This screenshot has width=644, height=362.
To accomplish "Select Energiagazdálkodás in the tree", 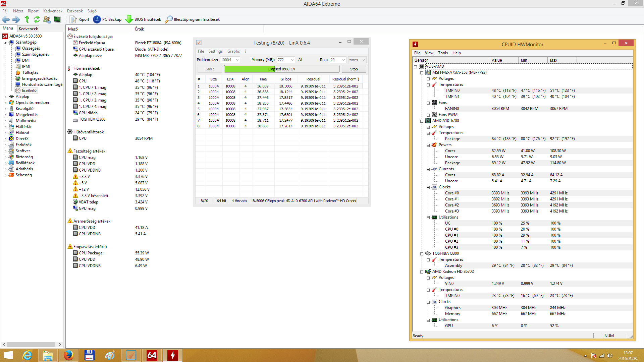I will click(x=39, y=78).
